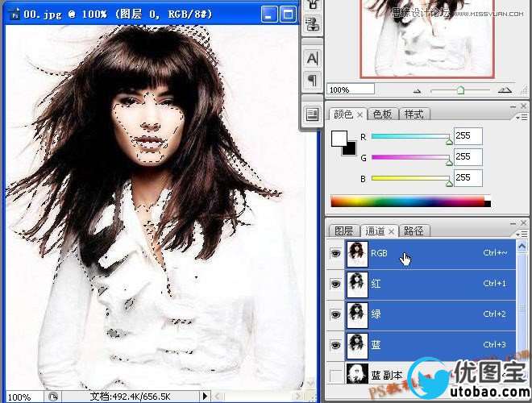Minimize the Color panel group
The image size is (532, 403).
coord(513,106)
